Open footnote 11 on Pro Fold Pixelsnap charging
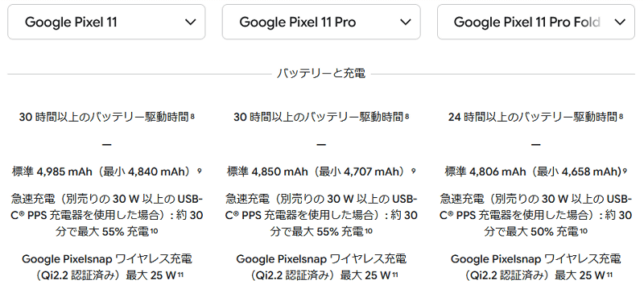The width and height of the screenshot is (644, 301). pyautogui.click(x=609, y=274)
